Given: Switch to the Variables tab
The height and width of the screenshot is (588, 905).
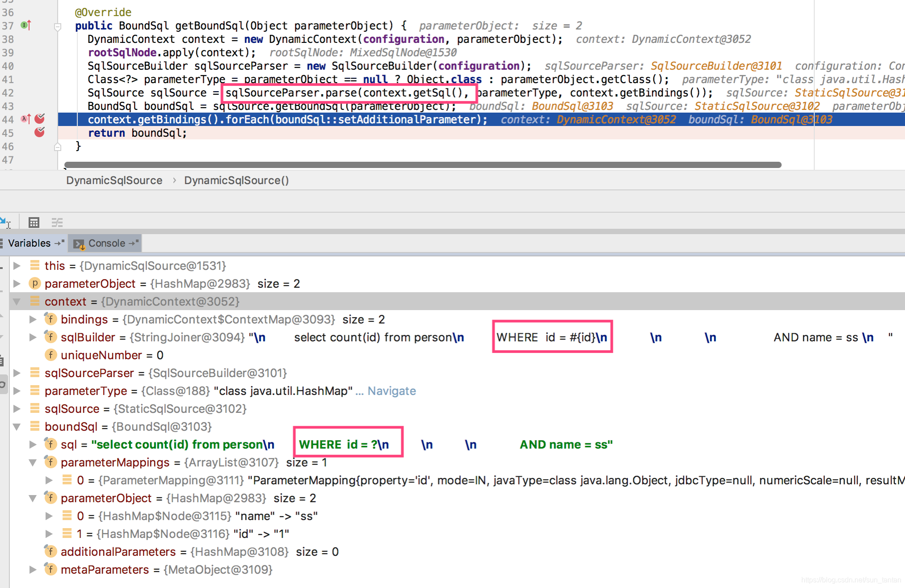Looking at the screenshot, I should (33, 243).
